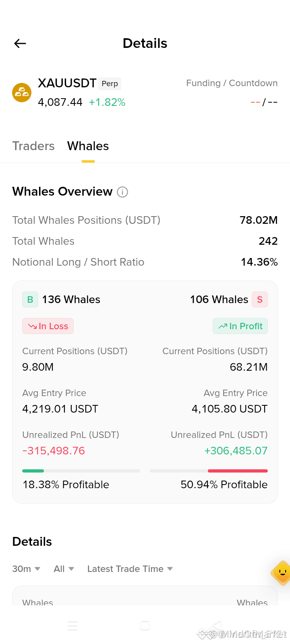Image resolution: width=290 pixels, height=644 pixels.
Task: Select the Whales tab
Action: pos(88,146)
